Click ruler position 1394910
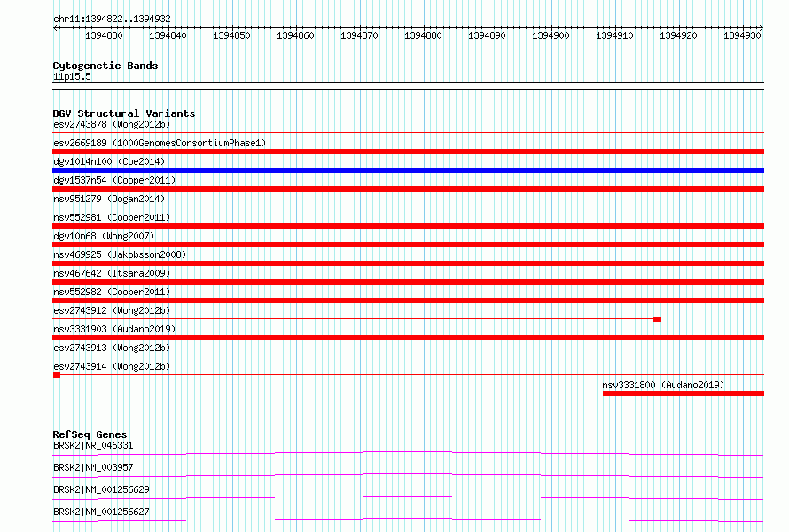The width and height of the screenshot is (789, 532). click(615, 35)
